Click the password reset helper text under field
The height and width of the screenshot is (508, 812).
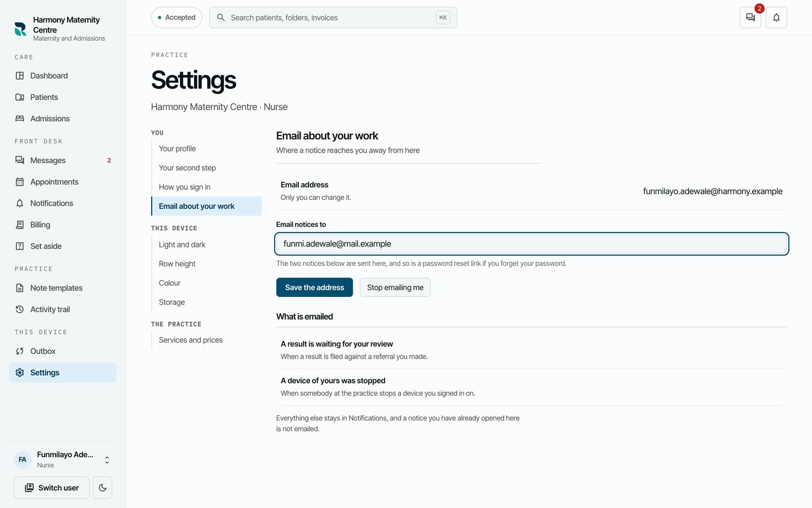click(x=421, y=264)
